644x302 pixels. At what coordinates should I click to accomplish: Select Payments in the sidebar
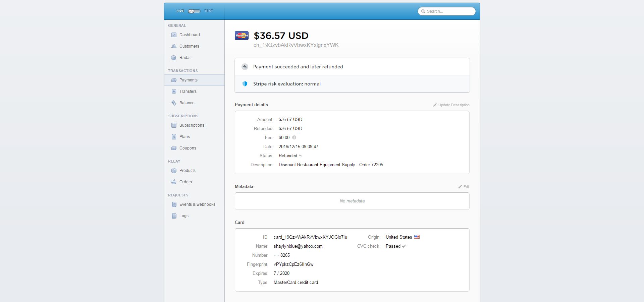(x=189, y=80)
